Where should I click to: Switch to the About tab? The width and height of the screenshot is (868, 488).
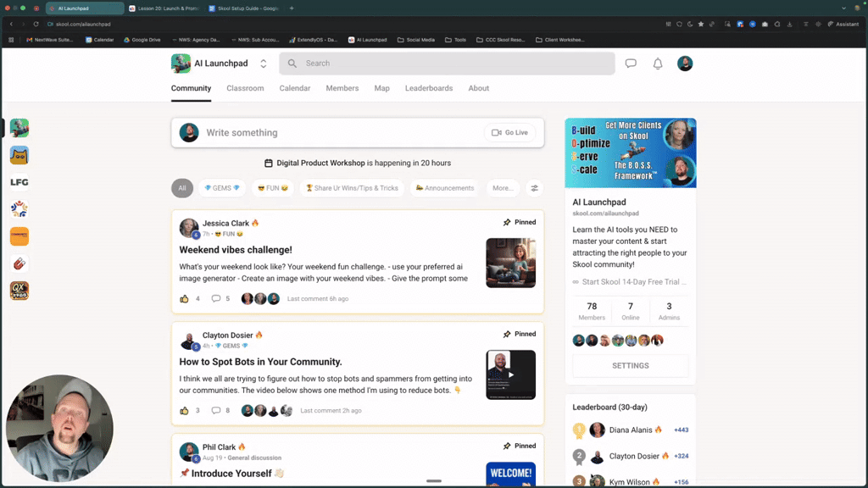(x=479, y=88)
